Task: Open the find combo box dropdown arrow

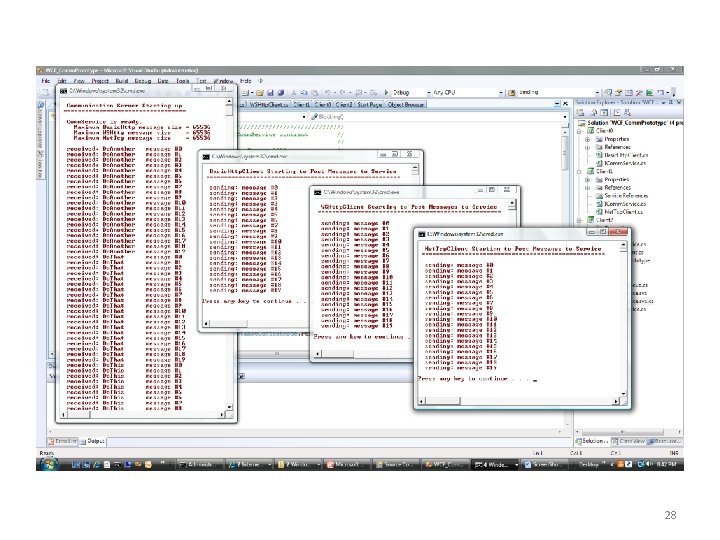Action: 597,93
